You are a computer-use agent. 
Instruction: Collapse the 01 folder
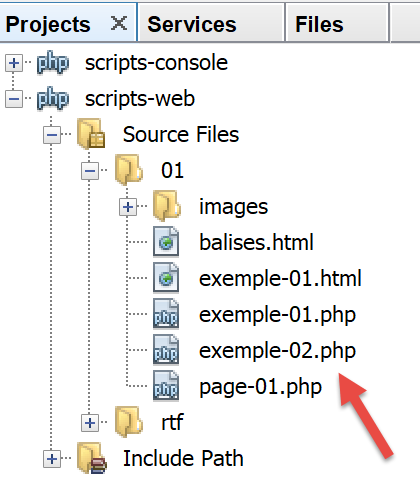coord(90,171)
